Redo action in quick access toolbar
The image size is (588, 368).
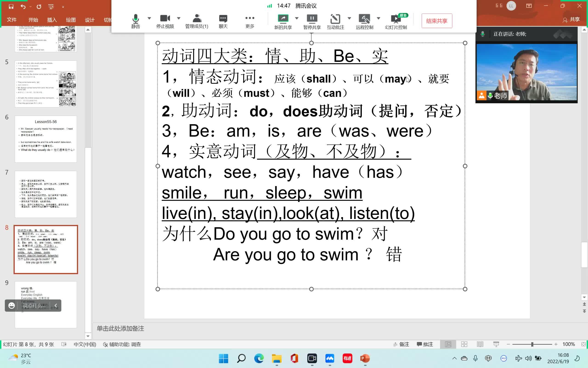click(39, 7)
